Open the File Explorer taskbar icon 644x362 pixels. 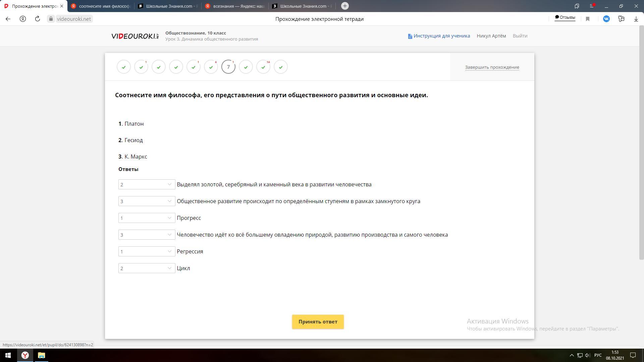pos(41,355)
